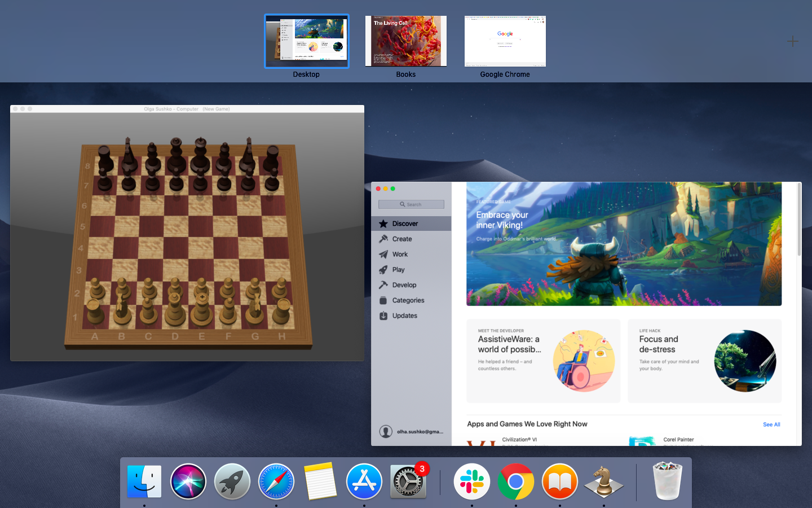This screenshot has width=812, height=508.
Task: Select the Chess window title bar
Action: tap(187, 109)
